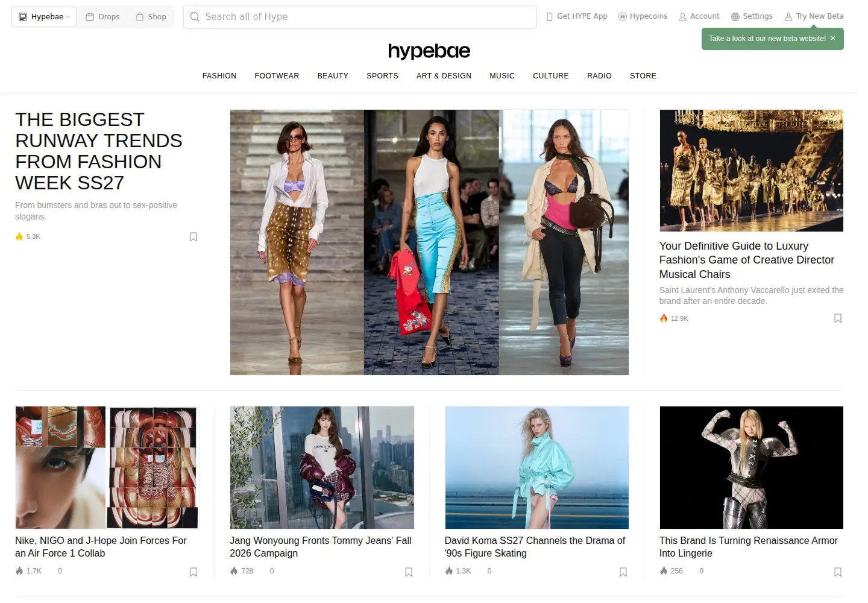Screen dimensions: 868x603
Task: Bookmark the Renaissance Armor Into Lingerie article
Action: tap(838, 572)
